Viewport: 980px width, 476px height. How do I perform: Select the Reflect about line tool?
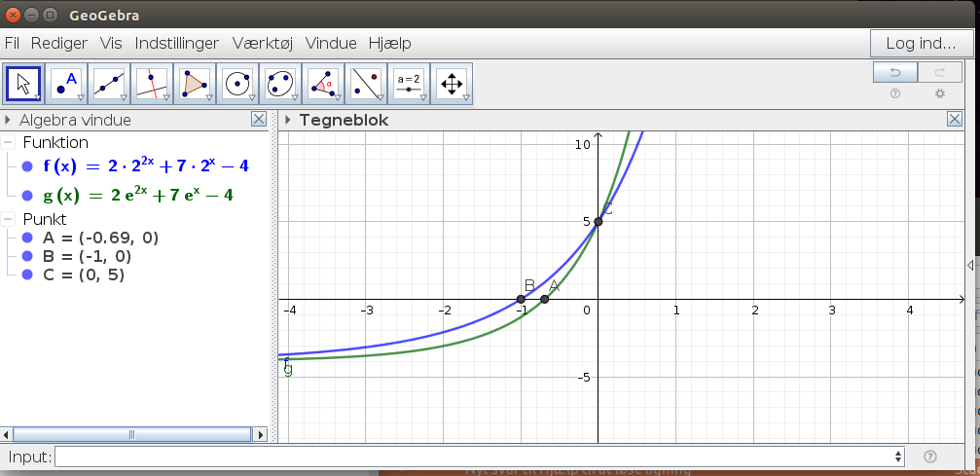(x=366, y=84)
